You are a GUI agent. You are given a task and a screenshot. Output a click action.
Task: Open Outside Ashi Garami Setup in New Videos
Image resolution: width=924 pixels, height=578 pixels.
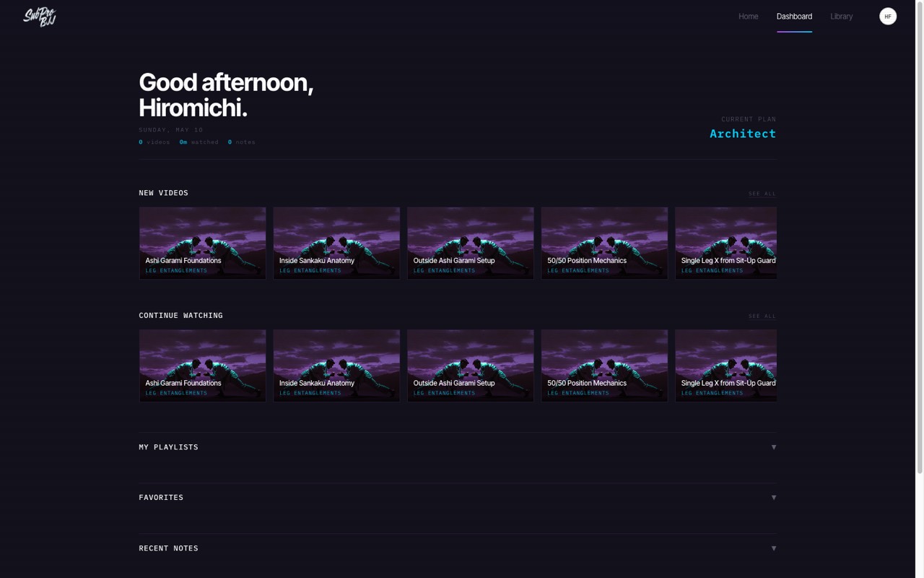470,243
